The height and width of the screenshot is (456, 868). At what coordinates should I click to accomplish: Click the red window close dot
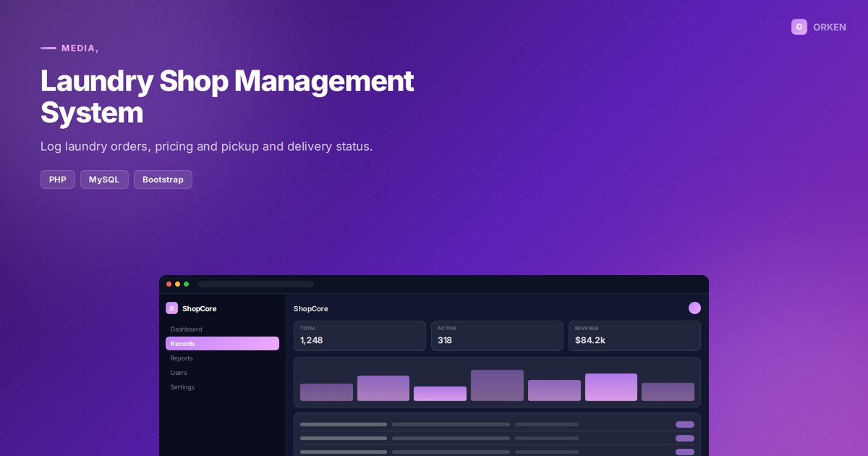(x=169, y=284)
